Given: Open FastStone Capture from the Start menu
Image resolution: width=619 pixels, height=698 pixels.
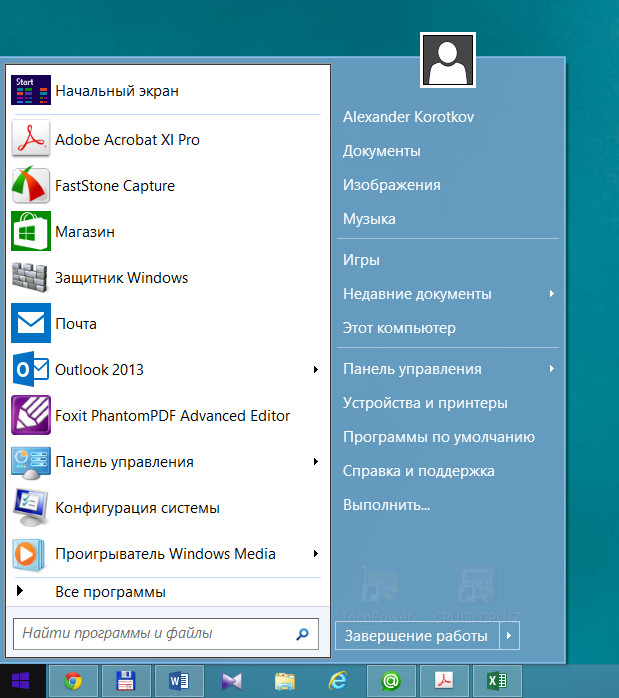Looking at the screenshot, I should 30,185.
